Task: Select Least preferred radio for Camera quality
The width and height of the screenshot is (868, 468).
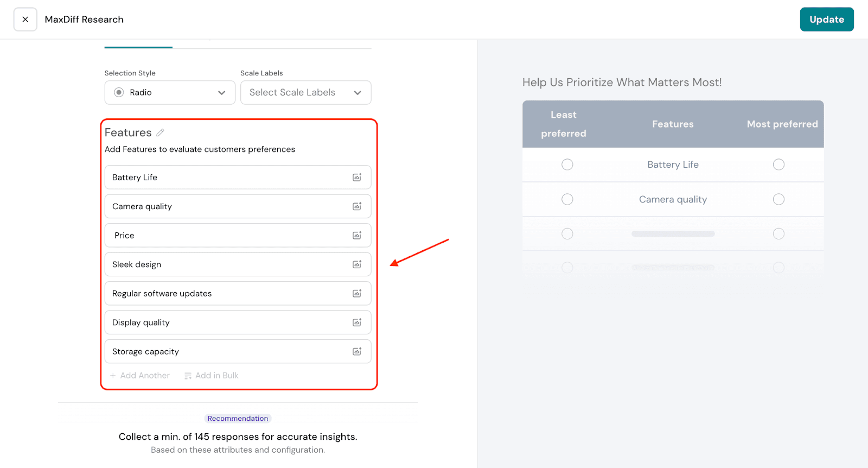Action: 567,199
